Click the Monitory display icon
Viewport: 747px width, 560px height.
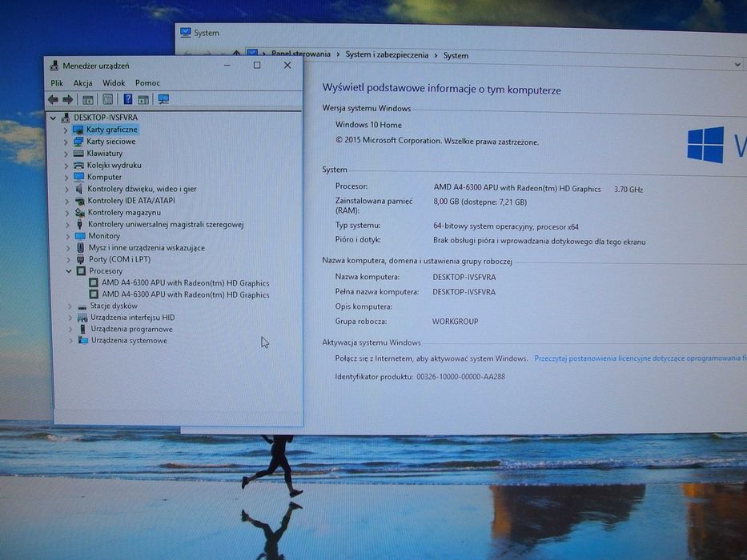pos(80,236)
